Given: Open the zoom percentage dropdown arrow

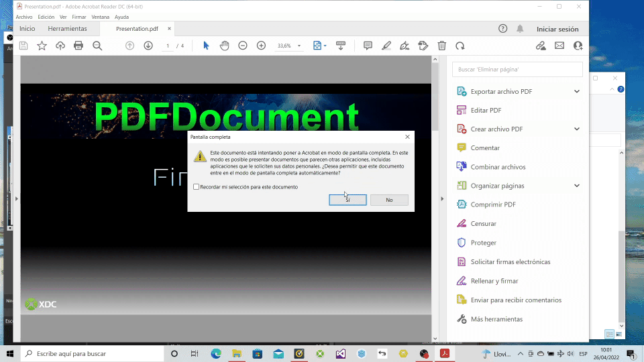Looking at the screenshot, I should 299,46.
